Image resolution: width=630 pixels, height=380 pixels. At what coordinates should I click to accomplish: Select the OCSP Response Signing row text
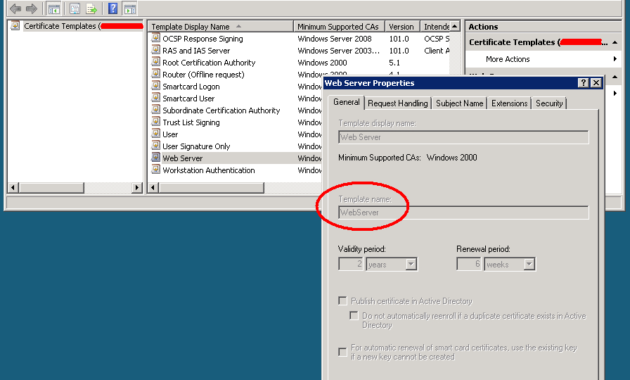tap(202, 39)
